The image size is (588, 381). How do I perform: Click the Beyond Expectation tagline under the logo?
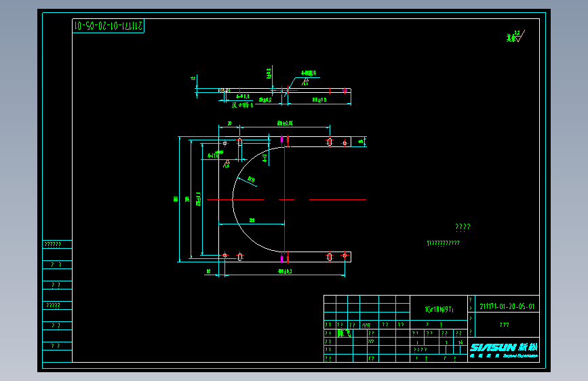(x=520, y=356)
